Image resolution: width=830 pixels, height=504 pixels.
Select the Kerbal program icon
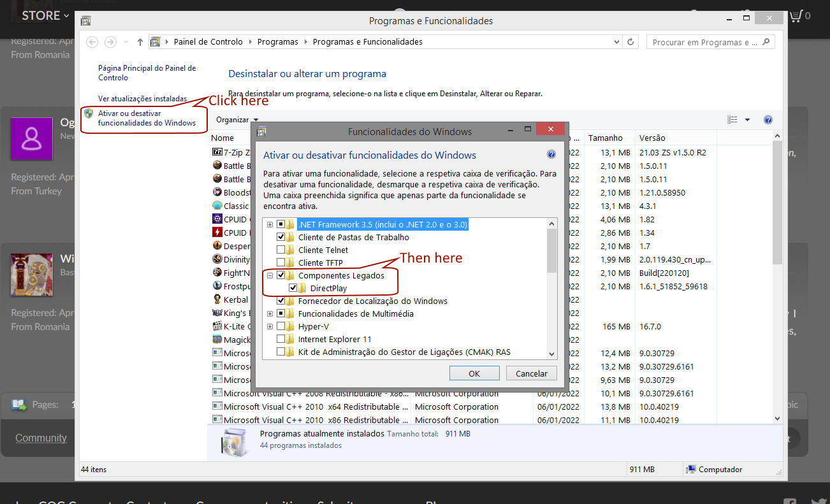click(x=217, y=299)
